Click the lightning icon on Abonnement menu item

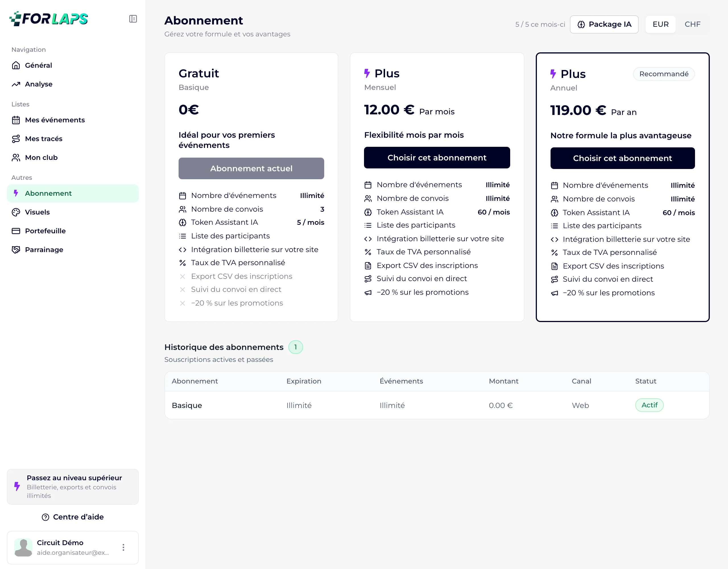tap(16, 193)
